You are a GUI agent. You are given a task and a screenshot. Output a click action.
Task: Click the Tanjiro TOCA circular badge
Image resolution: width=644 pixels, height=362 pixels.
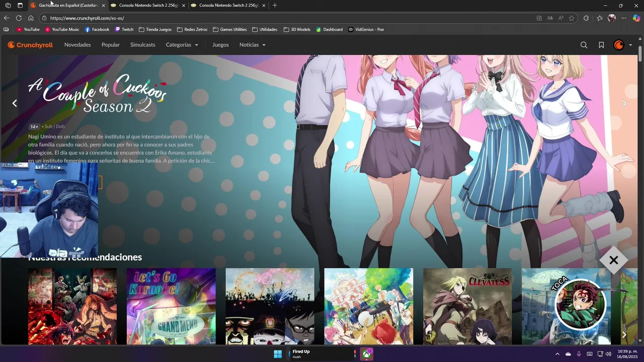[580, 304]
